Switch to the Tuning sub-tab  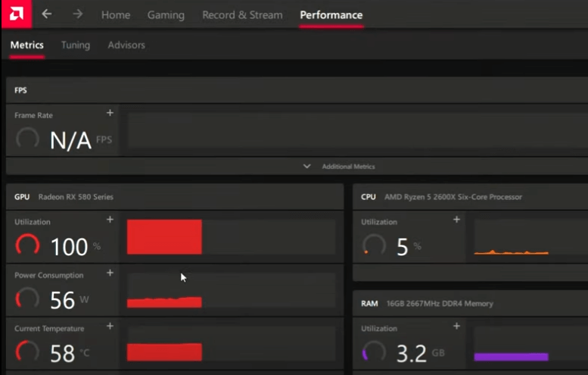[x=76, y=45]
